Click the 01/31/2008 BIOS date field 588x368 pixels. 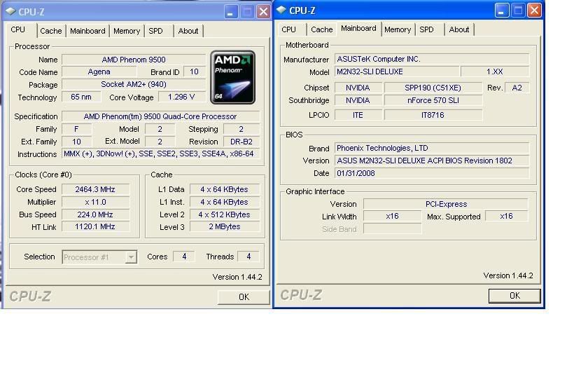pyautogui.click(x=432, y=173)
